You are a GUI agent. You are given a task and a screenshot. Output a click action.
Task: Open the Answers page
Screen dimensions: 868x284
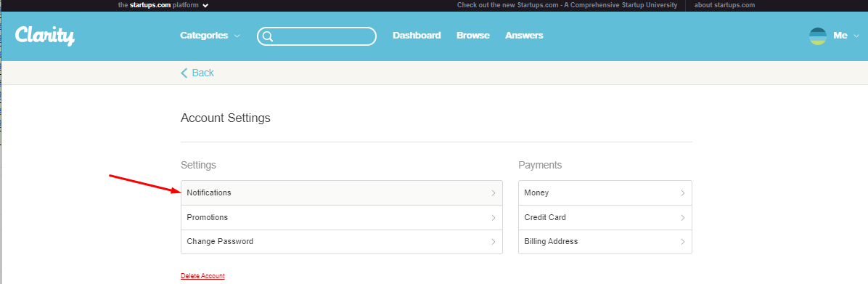click(x=524, y=36)
